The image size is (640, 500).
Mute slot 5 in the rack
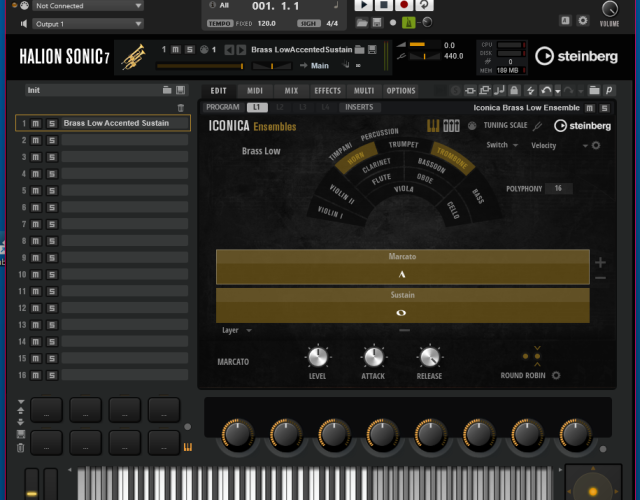pyautogui.click(x=36, y=191)
